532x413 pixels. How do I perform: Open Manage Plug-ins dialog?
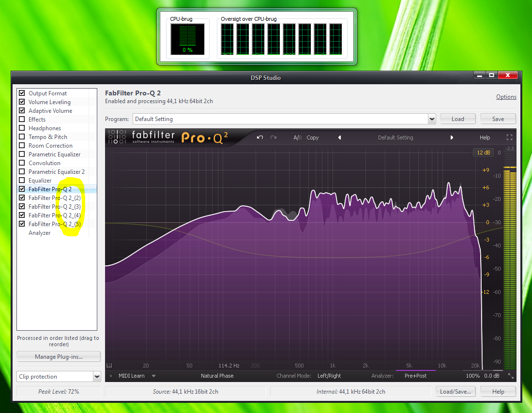pos(59,357)
